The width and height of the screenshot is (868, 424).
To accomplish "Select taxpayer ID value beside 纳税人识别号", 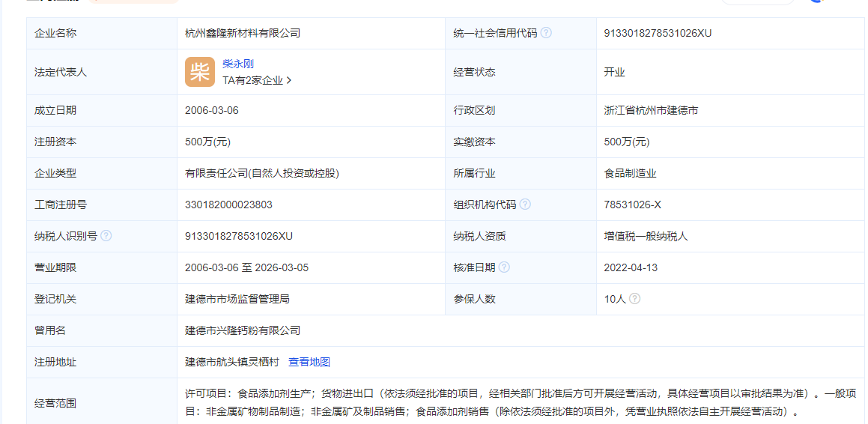I will [239, 237].
